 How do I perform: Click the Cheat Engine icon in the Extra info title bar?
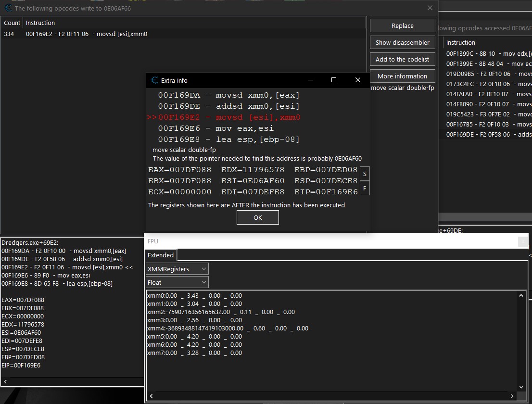click(x=154, y=80)
